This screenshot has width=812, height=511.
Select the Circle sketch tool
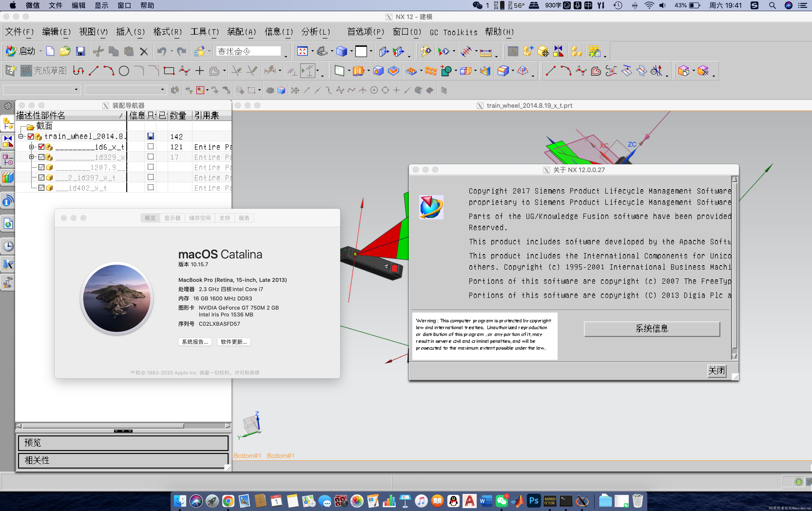click(124, 71)
